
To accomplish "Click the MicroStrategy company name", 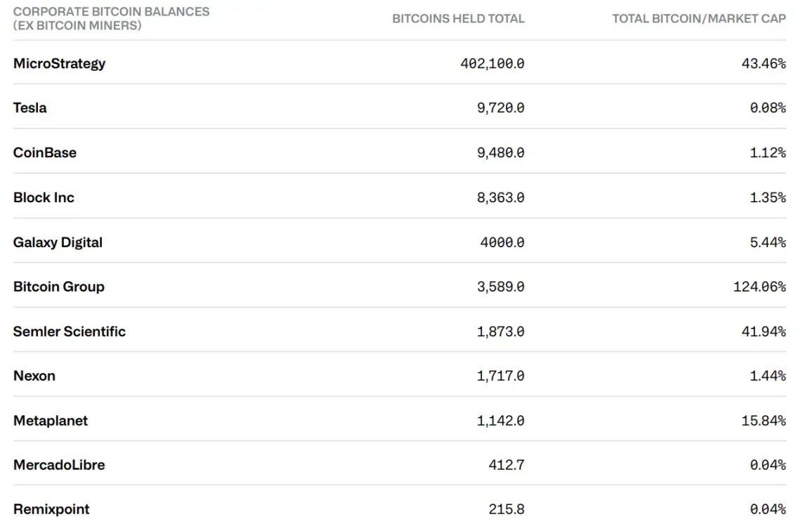I will tap(59, 64).
